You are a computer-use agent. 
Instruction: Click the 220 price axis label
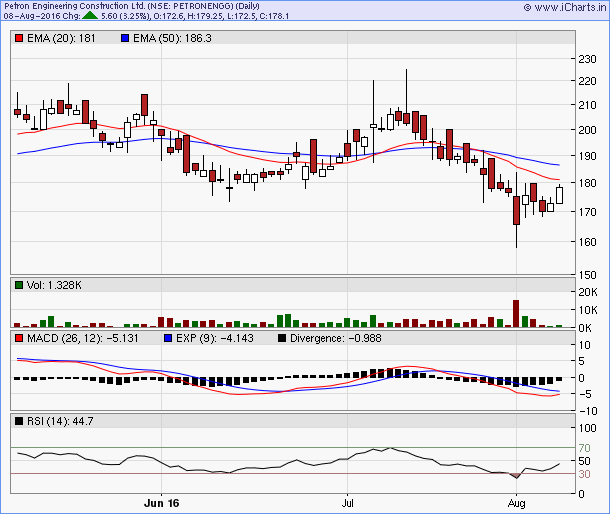587,81
